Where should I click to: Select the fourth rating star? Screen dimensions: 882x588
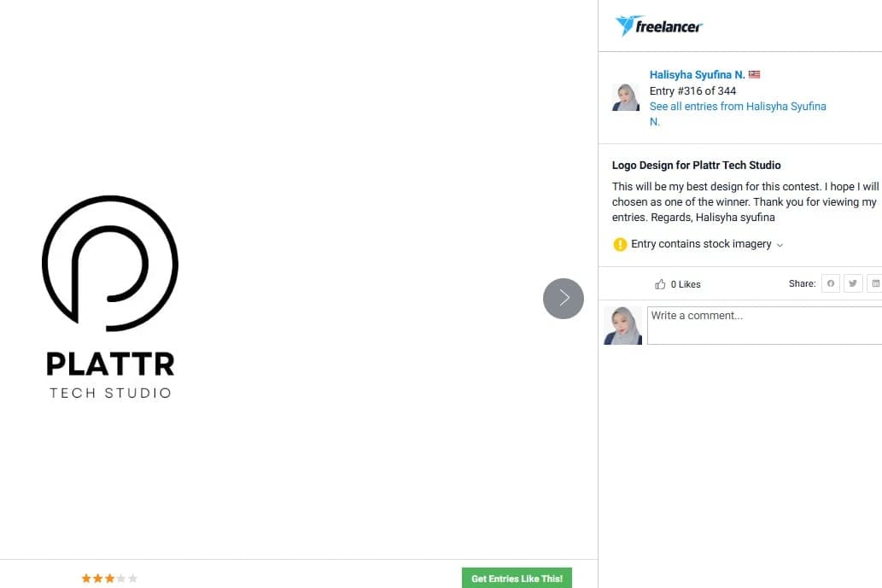pos(121,578)
